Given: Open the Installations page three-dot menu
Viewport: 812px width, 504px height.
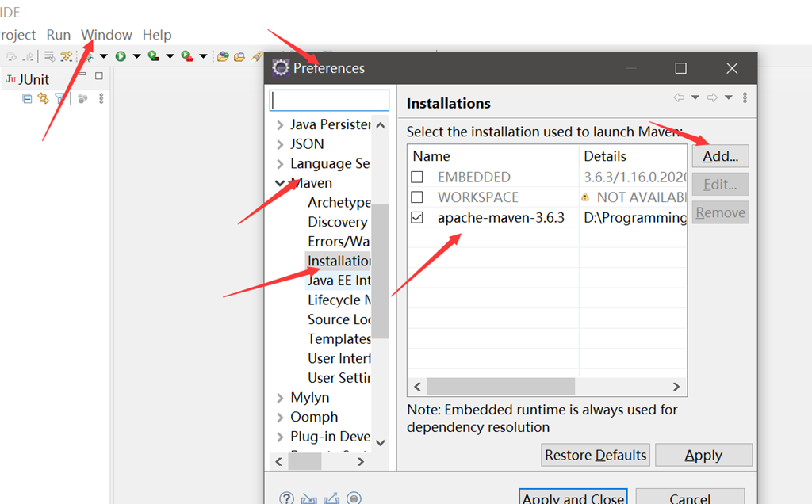Looking at the screenshot, I should point(745,97).
